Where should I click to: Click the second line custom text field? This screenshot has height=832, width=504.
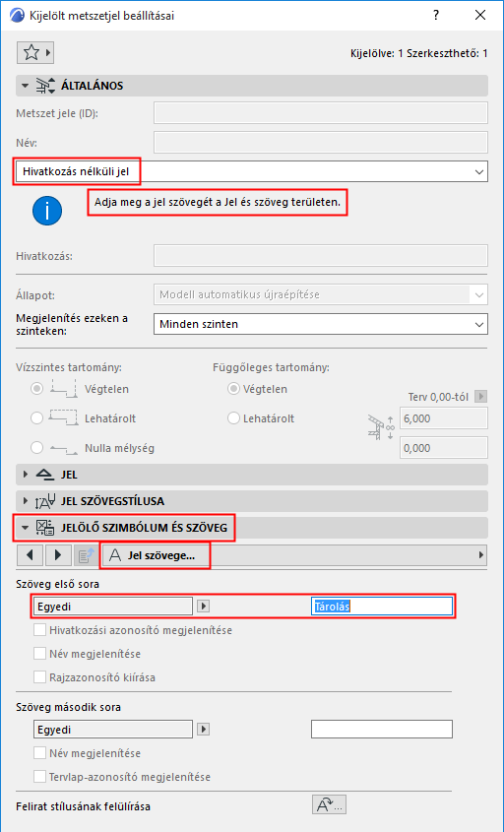pyautogui.click(x=382, y=729)
